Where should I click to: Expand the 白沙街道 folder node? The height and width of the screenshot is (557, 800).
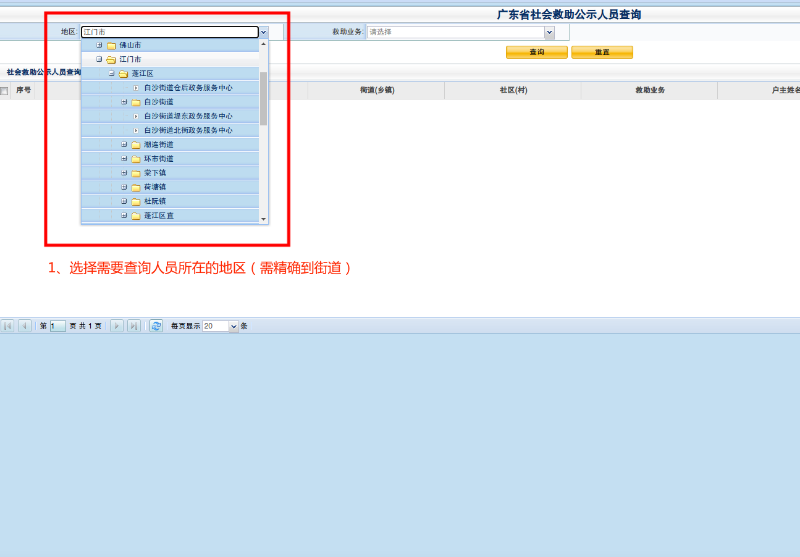click(124, 102)
